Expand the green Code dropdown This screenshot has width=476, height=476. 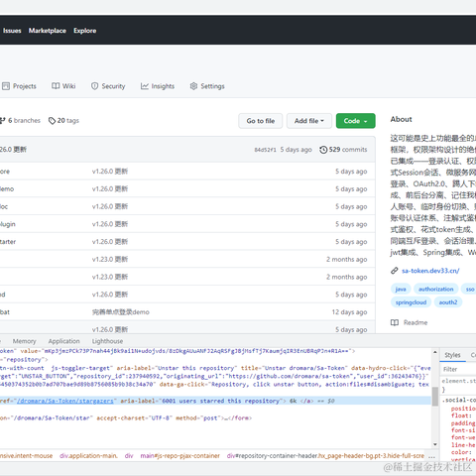pos(356,121)
